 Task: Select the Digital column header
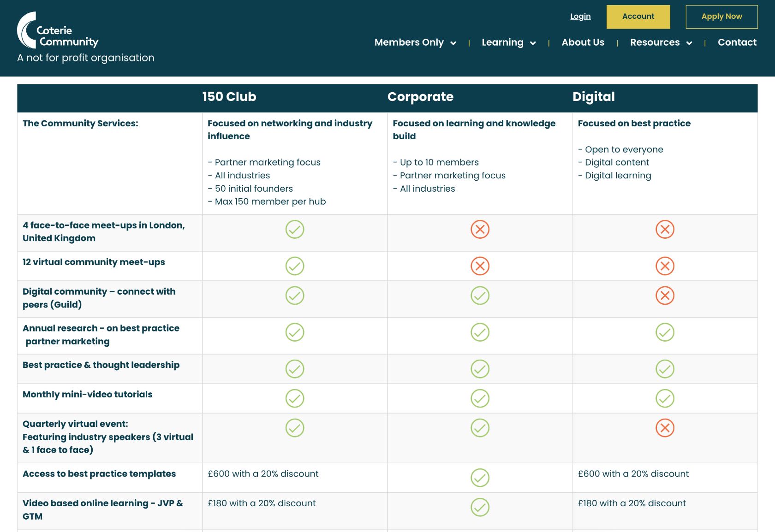594,97
